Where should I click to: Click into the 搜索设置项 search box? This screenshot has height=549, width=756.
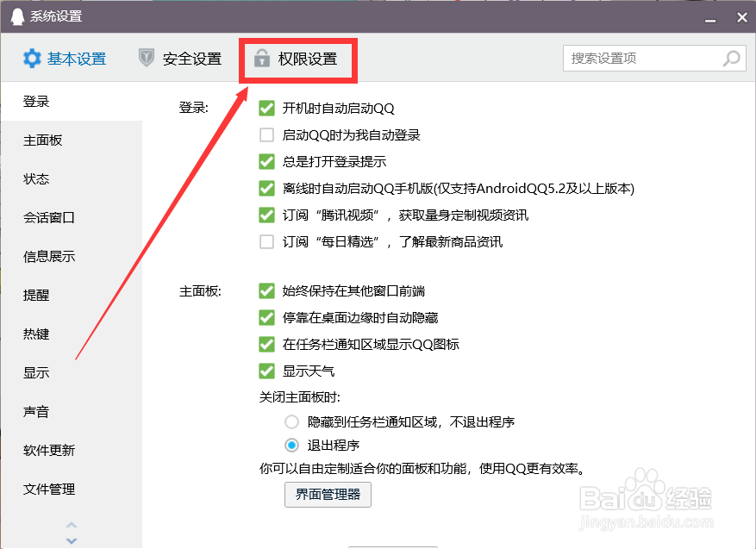654,59
